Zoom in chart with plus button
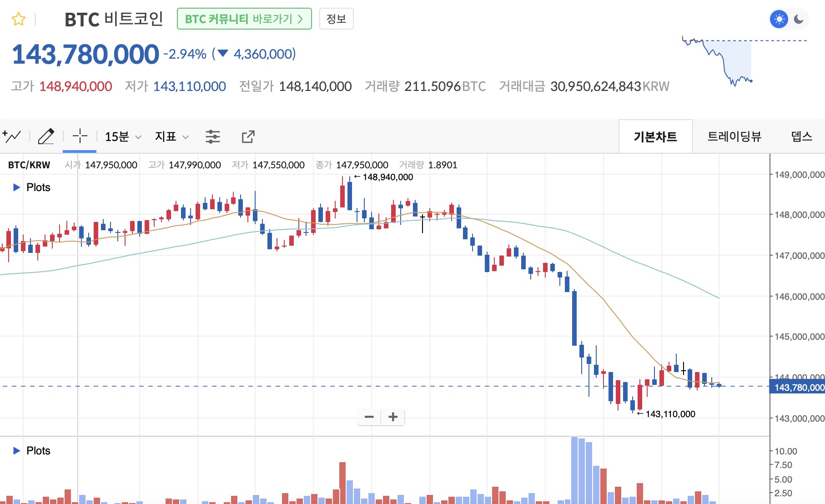Viewport: 825px width, 504px height. click(x=393, y=417)
